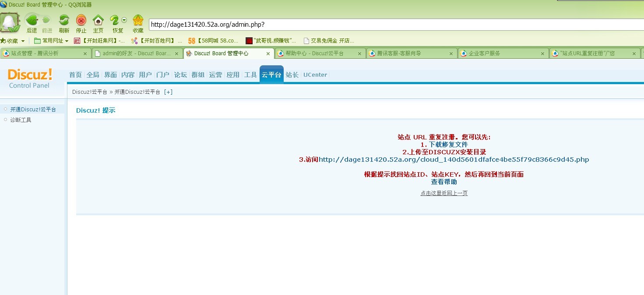
Task: Switch to the 站点管理 - 腾讯分析 tab
Action: [46, 53]
